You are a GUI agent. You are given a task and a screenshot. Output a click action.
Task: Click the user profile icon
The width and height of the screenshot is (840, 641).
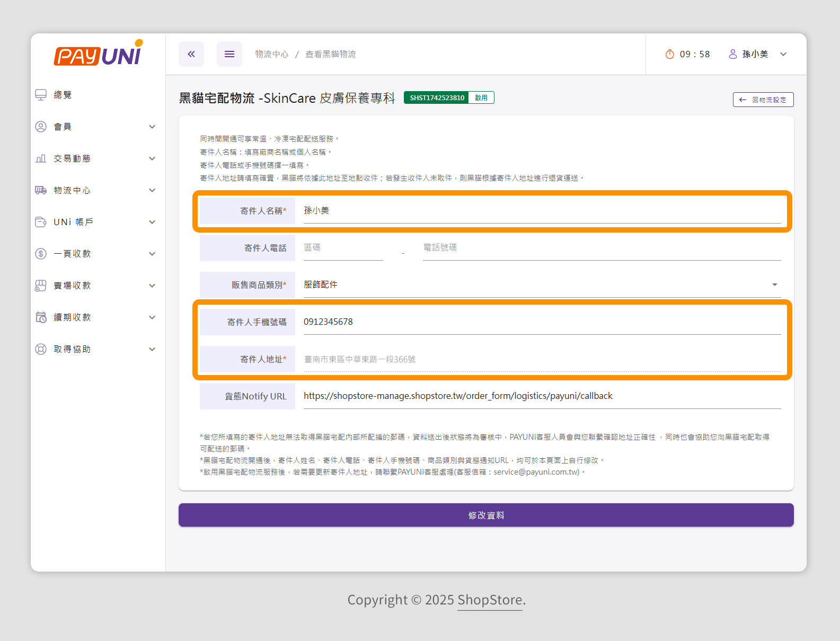[x=733, y=54]
